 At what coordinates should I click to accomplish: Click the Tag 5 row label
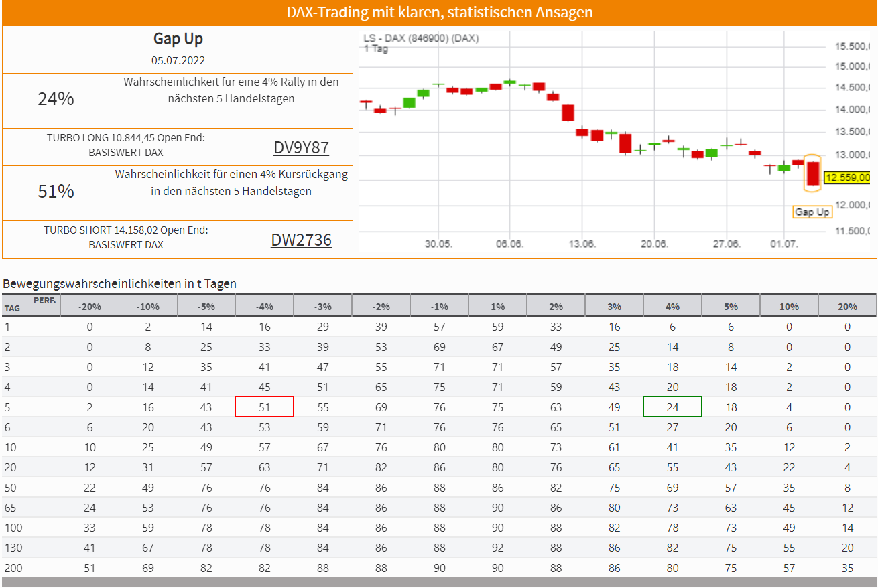[x=8, y=407]
